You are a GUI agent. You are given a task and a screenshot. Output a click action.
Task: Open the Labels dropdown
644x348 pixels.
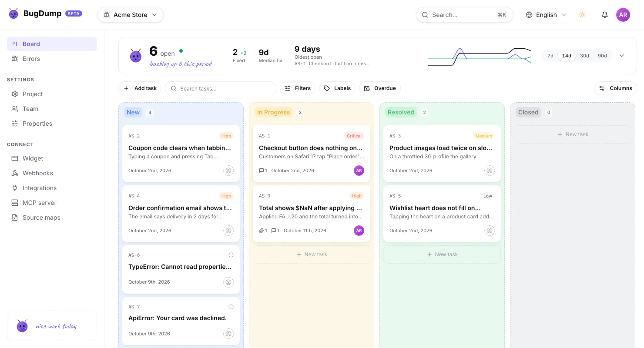coord(337,88)
